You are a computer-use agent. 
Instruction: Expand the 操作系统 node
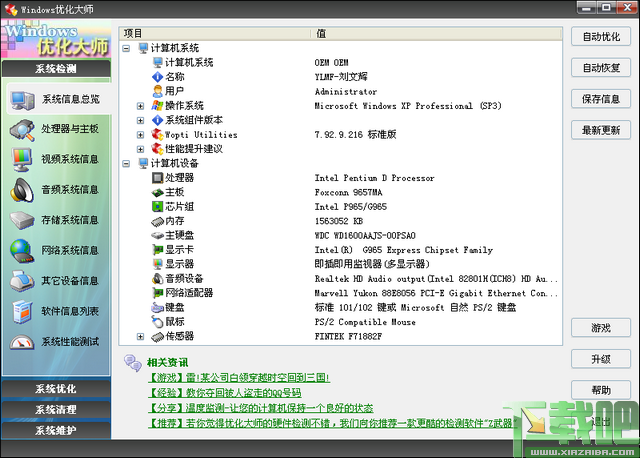click(140, 106)
